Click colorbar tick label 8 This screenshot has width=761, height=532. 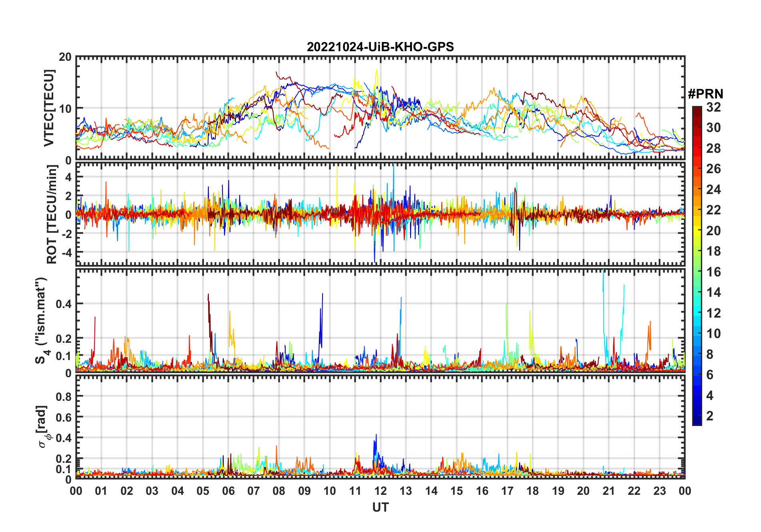[x=710, y=354]
